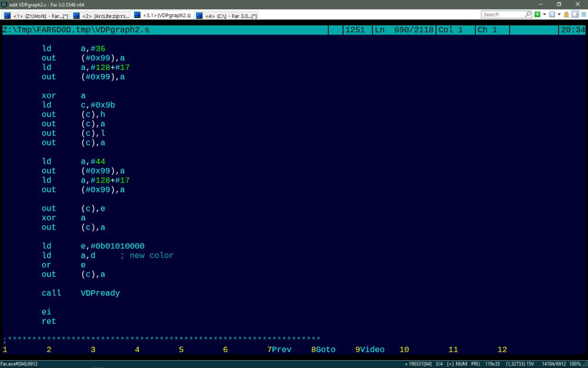Click the active console list icon
The height and width of the screenshot is (368, 588).
point(552,15)
